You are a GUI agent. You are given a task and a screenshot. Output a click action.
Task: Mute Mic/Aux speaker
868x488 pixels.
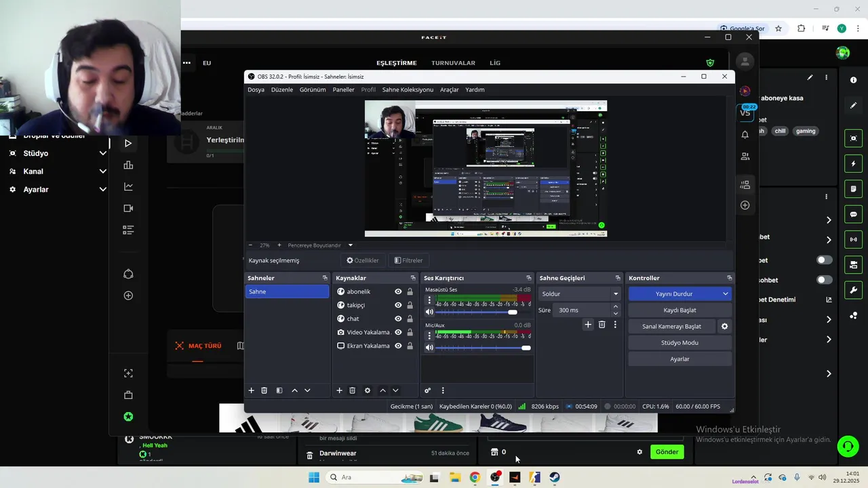click(429, 348)
